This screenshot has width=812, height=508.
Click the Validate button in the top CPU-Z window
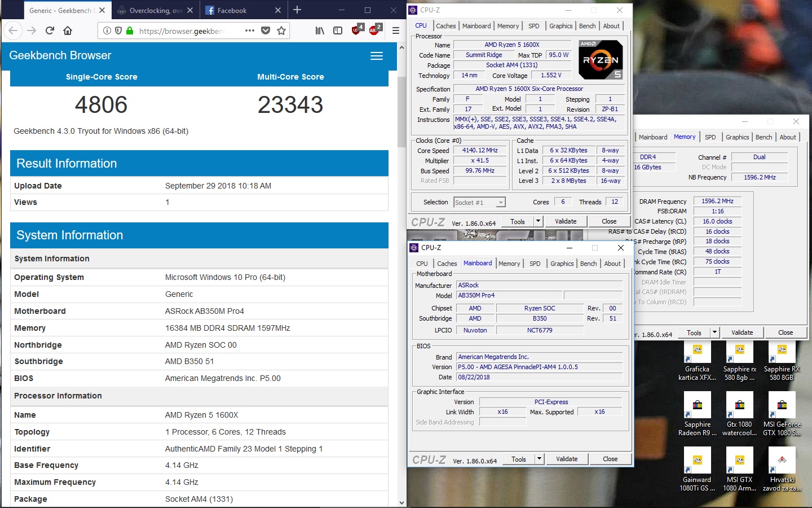566,222
